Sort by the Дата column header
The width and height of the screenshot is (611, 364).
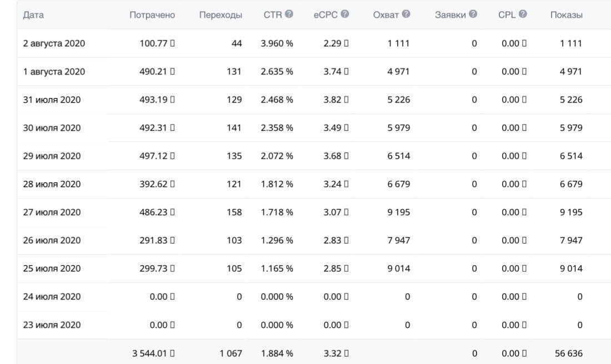coord(34,15)
